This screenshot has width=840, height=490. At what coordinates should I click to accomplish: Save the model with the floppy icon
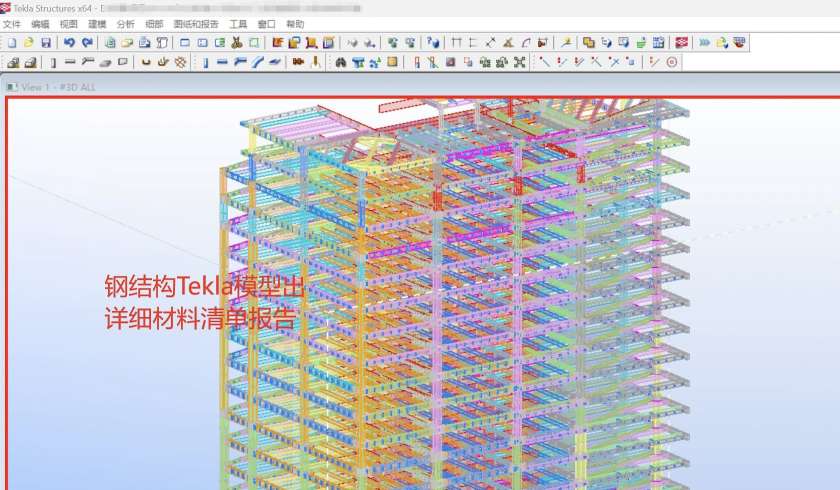point(46,43)
